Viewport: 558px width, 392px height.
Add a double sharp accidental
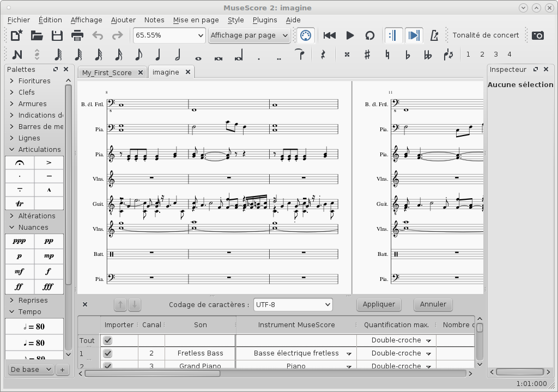[x=347, y=54]
